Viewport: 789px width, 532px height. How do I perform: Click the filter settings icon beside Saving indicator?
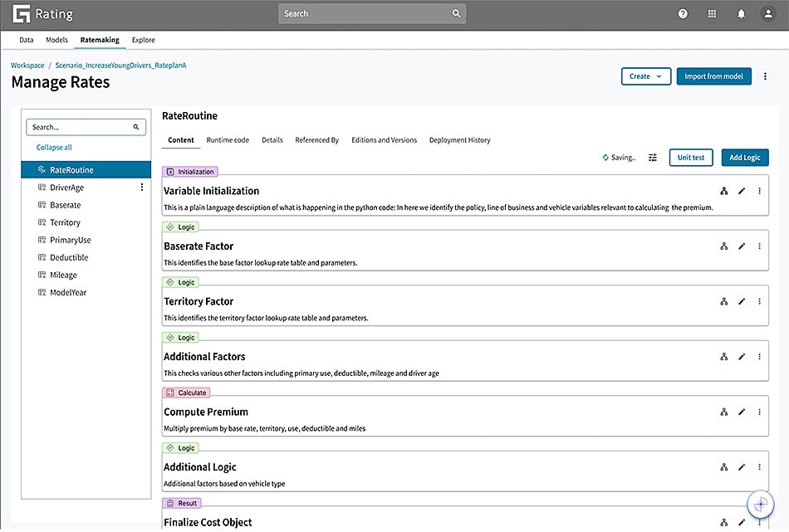point(653,157)
